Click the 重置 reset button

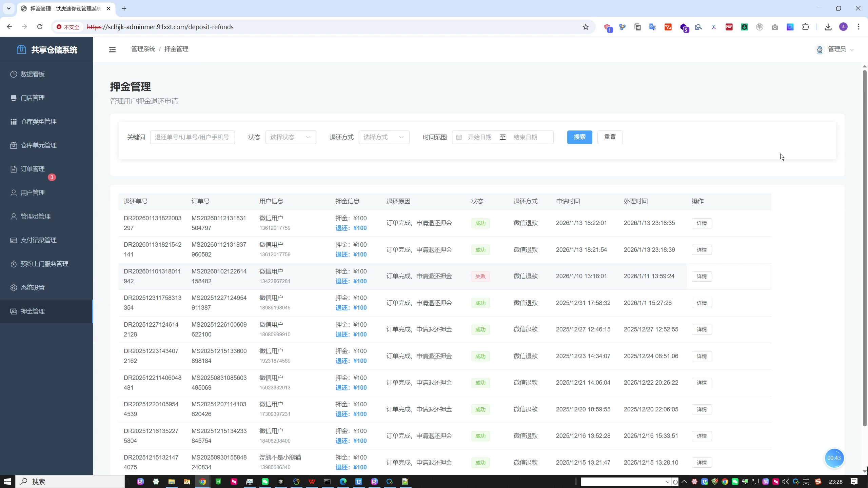pos(610,137)
